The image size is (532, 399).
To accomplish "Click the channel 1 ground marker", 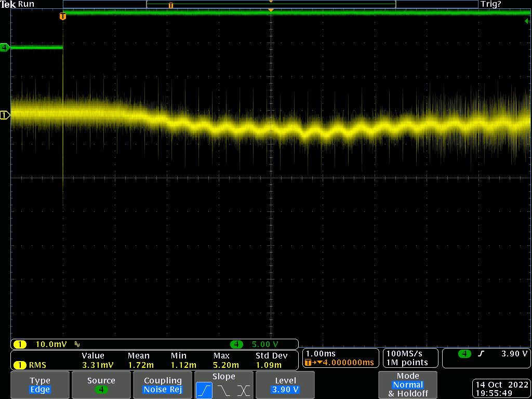I will 5,115.
